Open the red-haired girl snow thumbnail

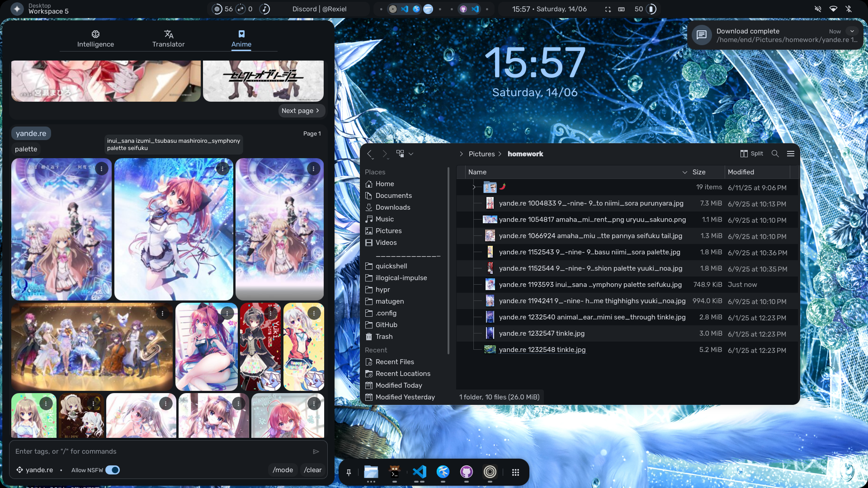[174, 229]
